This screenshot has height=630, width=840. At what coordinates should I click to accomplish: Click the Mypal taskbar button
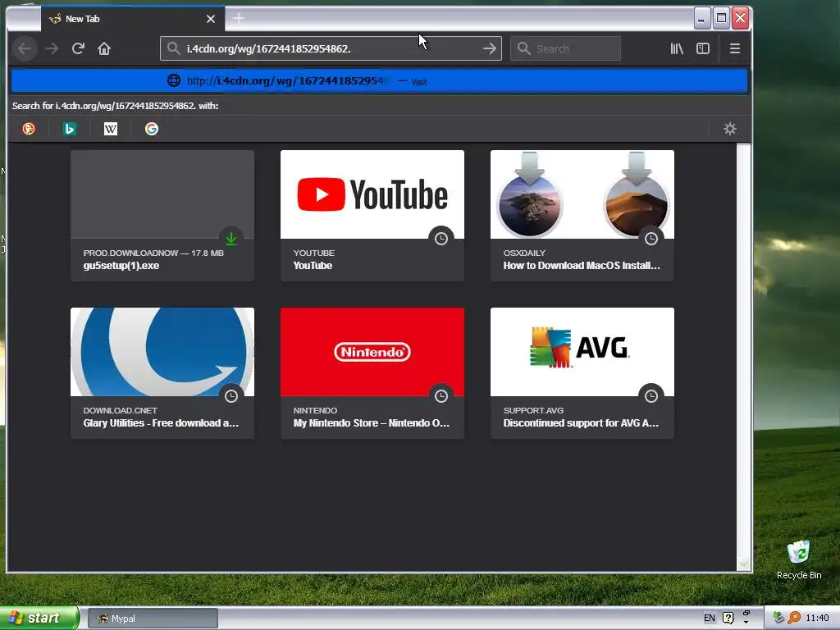(153, 619)
